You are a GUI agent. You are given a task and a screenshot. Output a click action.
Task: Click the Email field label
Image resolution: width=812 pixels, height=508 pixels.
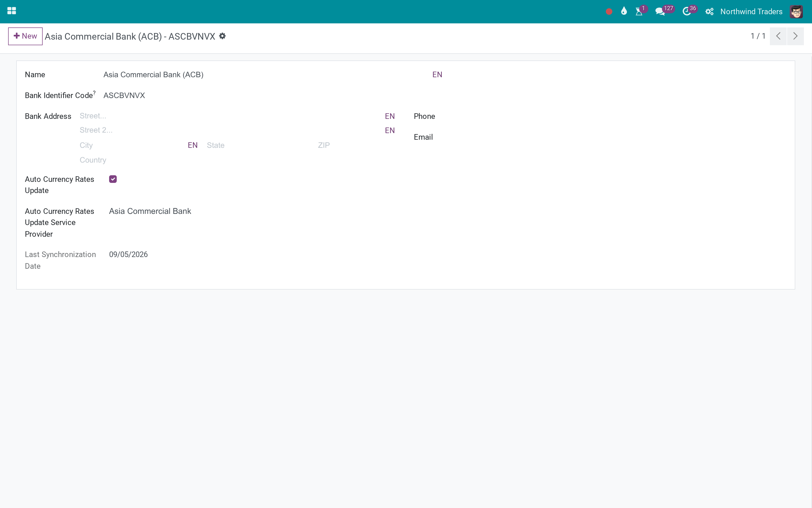(x=424, y=137)
